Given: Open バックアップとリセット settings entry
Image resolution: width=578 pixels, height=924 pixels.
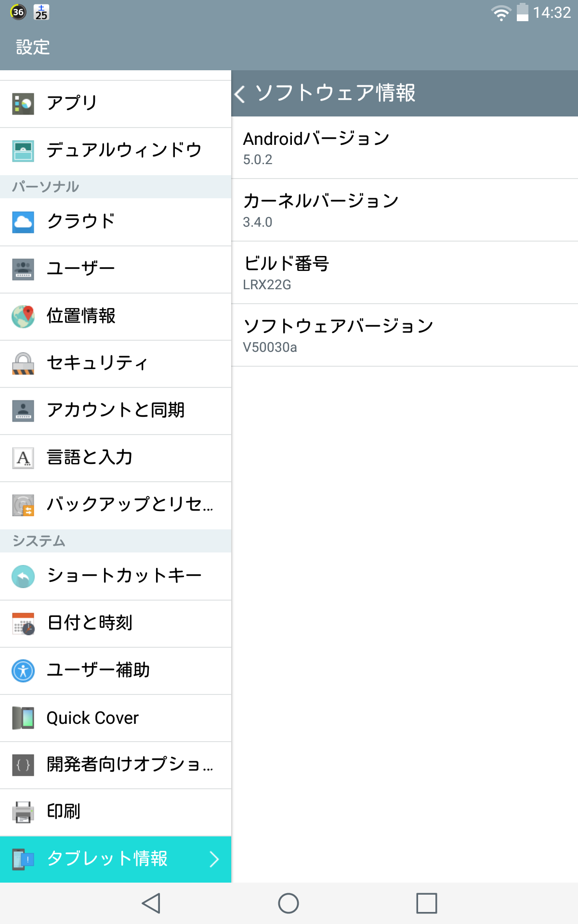Looking at the screenshot, I should 116,505.
